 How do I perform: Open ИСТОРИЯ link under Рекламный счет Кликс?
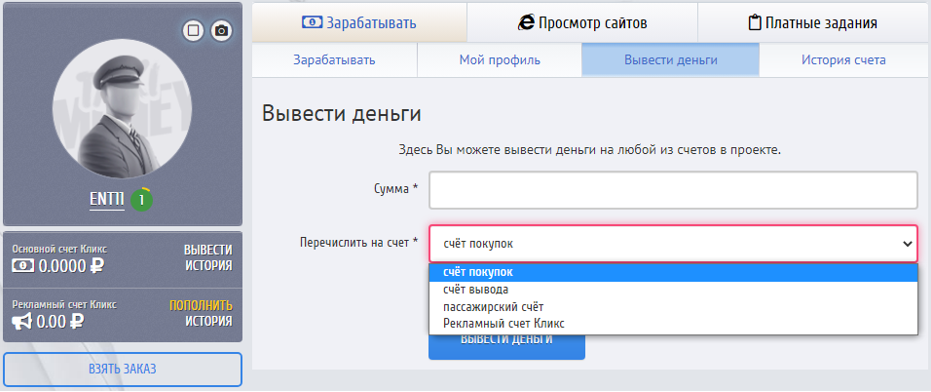(208, 321)
